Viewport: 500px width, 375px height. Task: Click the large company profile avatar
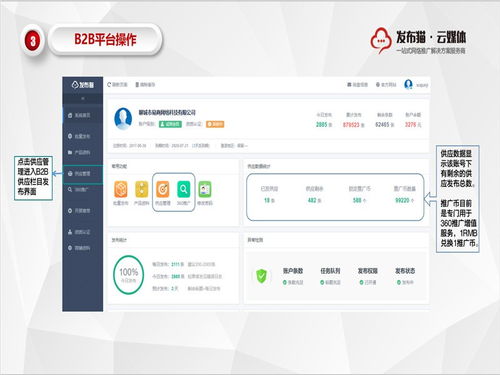[x=123, y=118]
